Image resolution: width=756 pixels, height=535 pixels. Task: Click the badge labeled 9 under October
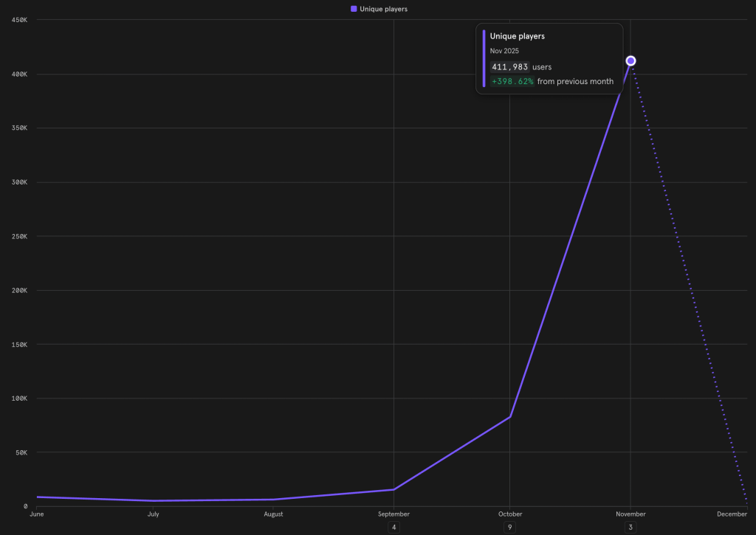509,527
